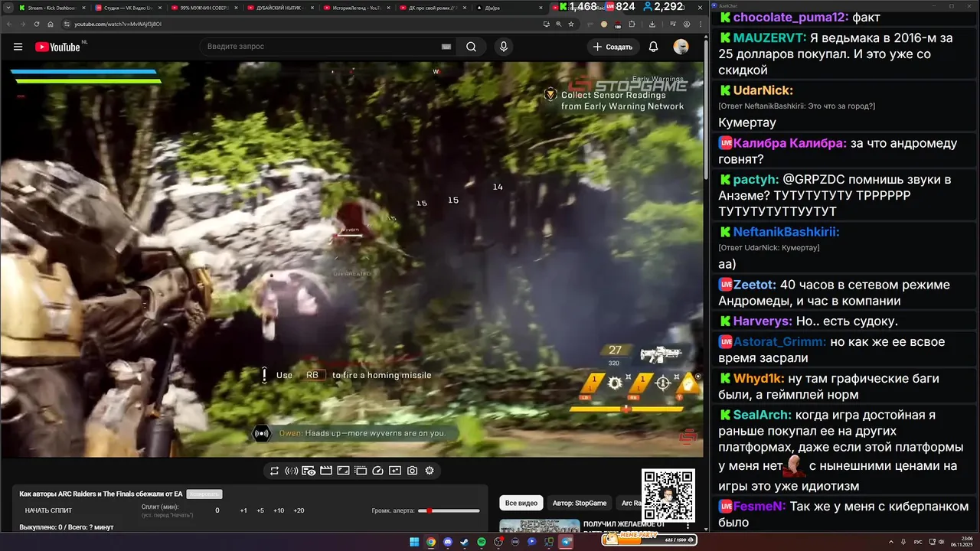The image size is (980, 551).
Task: Click the resize-player rectangle icon in toolbar
Action: point(343,471)
